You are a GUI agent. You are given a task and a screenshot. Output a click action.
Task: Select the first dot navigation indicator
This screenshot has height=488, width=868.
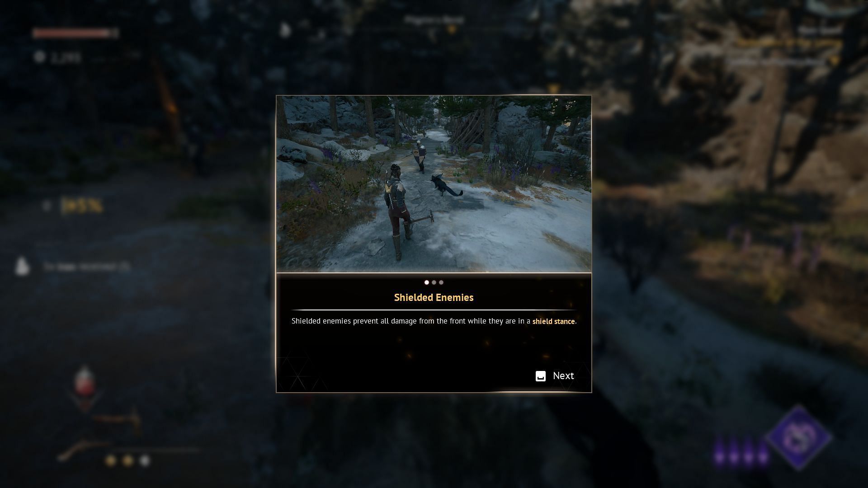coord(426,282)
